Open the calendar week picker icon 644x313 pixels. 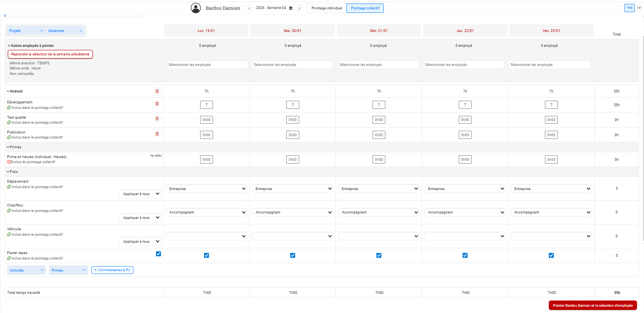(291, 8)
